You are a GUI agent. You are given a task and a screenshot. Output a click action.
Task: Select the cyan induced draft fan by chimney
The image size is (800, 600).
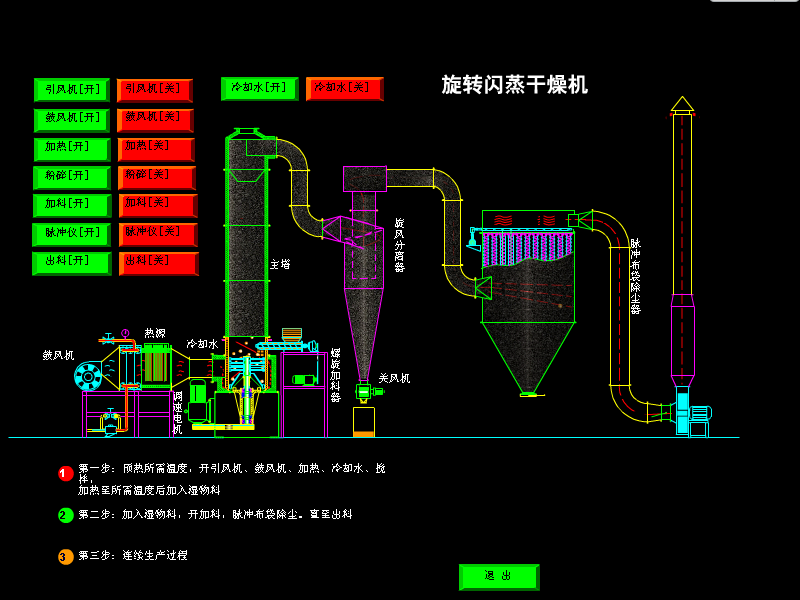(690, 413)
